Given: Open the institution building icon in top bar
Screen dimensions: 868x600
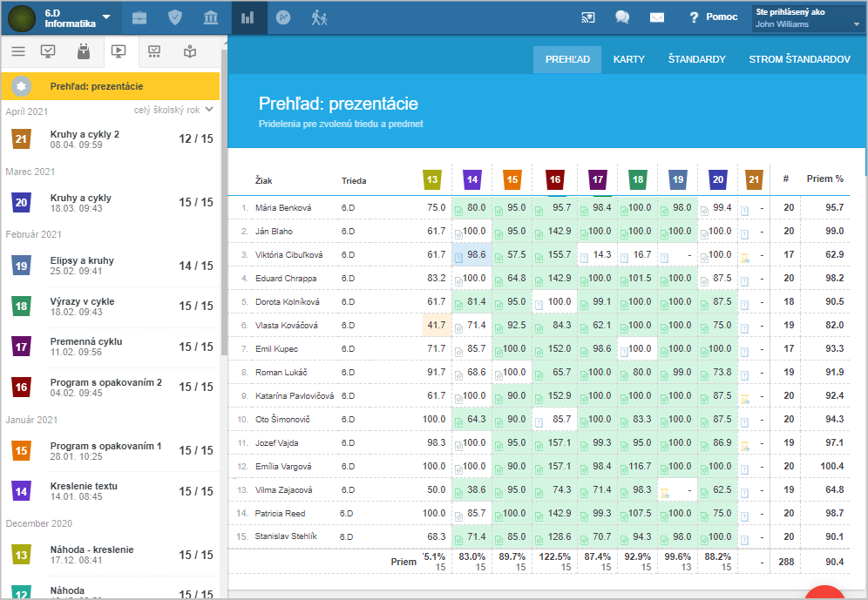Looking at the screenshot, I should [x=211, y=17].
